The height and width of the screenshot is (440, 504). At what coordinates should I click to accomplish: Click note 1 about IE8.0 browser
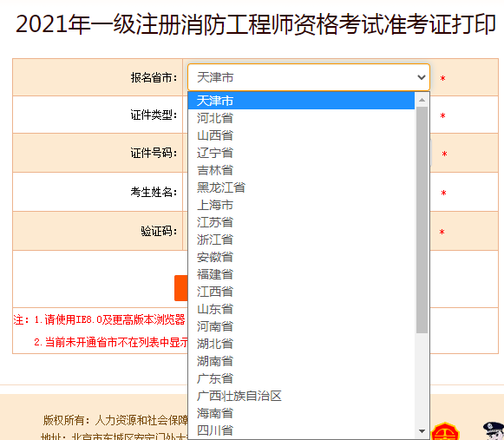pyautogui.click(x=109, y=319)
